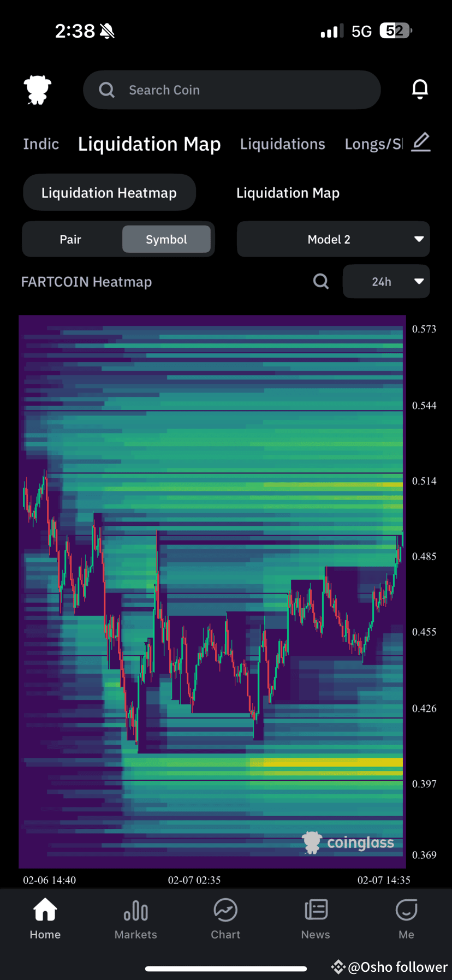Switch to the Liquidations tab

click(282, 144)
